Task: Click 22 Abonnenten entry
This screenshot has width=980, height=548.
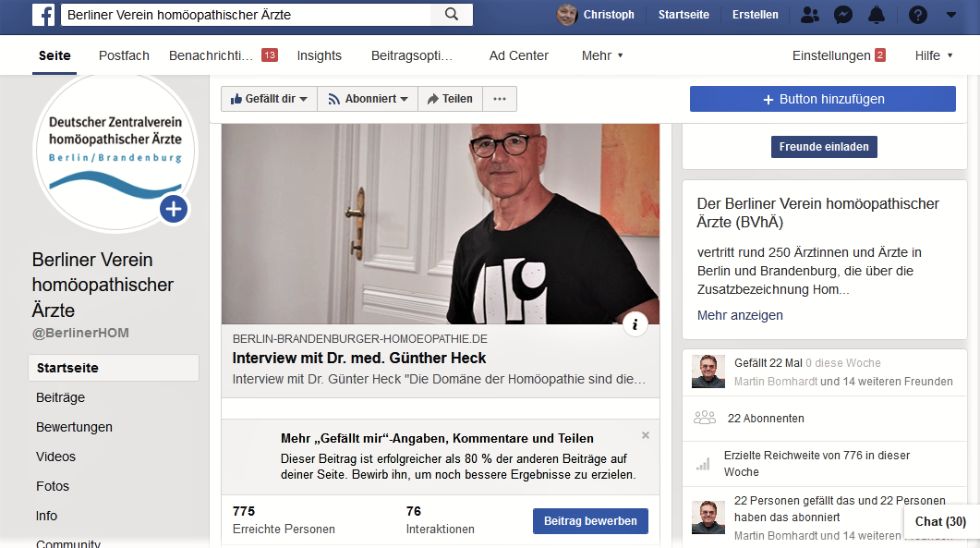Action: [766, 419]
